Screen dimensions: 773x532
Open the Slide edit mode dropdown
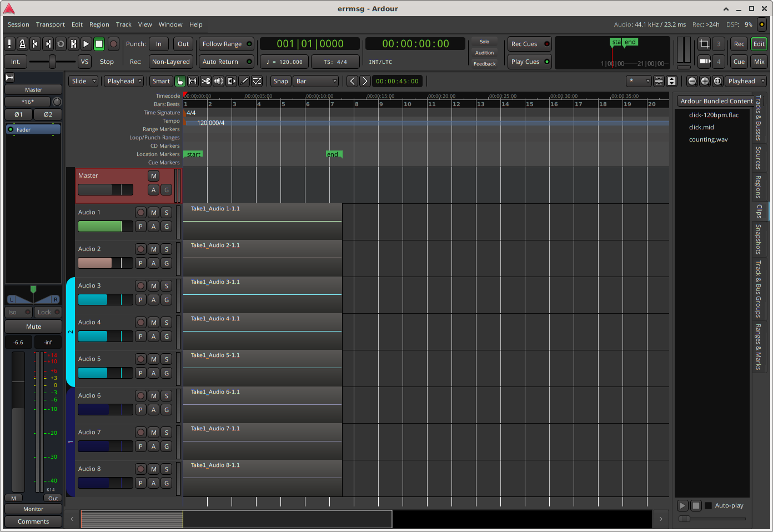(x=84, y=81)
